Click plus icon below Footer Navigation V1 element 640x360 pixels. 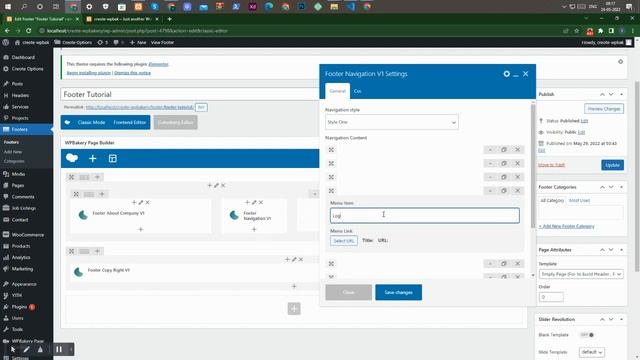tap(254, 229)
